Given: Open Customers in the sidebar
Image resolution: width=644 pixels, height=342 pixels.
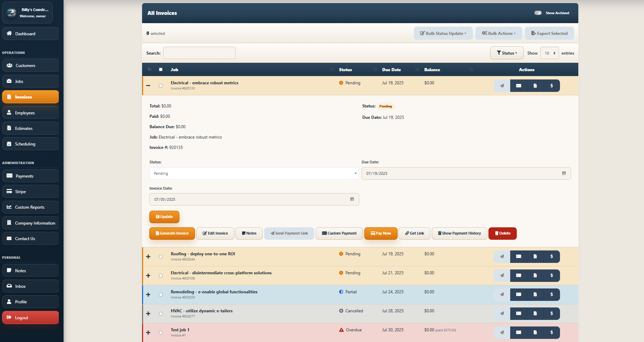Looking at the screenshot, I should 30,66.
